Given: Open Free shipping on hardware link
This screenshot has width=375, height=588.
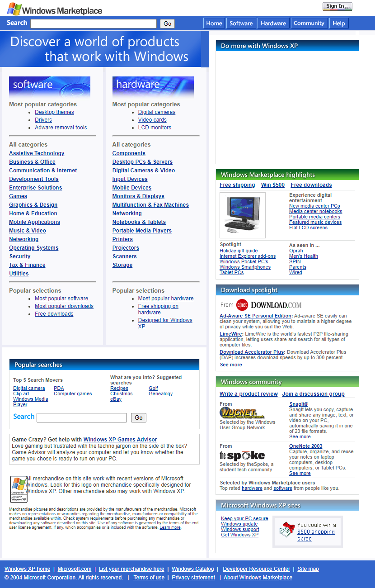Looking at the screenshot, I should tap(158, 309).
